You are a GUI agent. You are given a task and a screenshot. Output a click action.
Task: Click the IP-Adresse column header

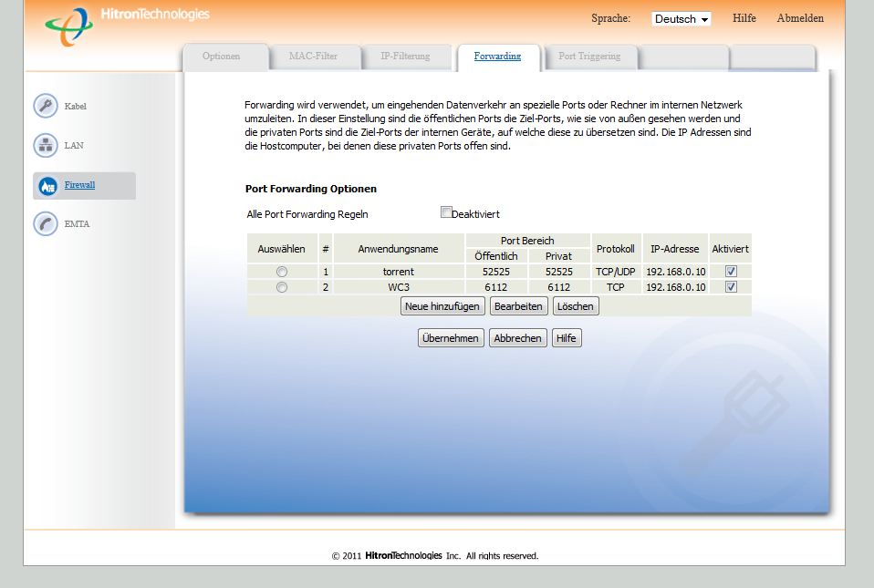pyautogui.click(x=675, y=249)
